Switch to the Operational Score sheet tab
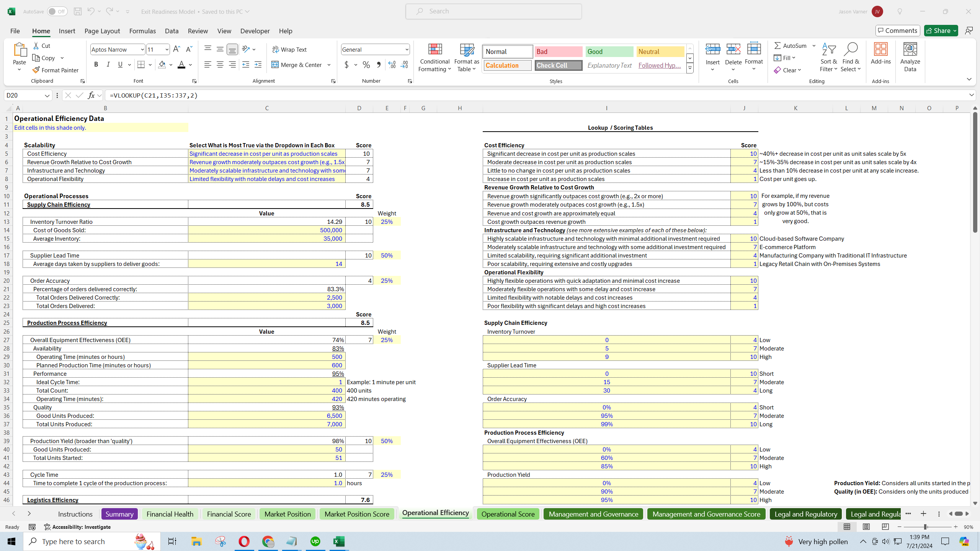980x551 pixels. [508, 514]
